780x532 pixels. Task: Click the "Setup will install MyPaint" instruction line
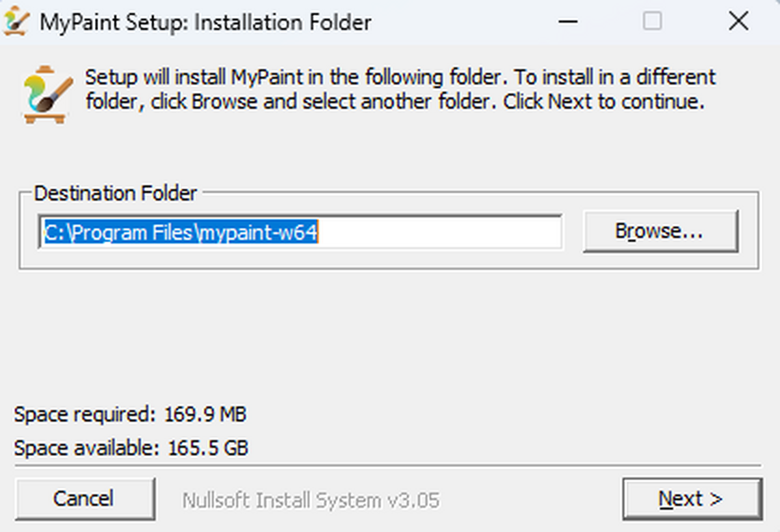pos(400,77)
